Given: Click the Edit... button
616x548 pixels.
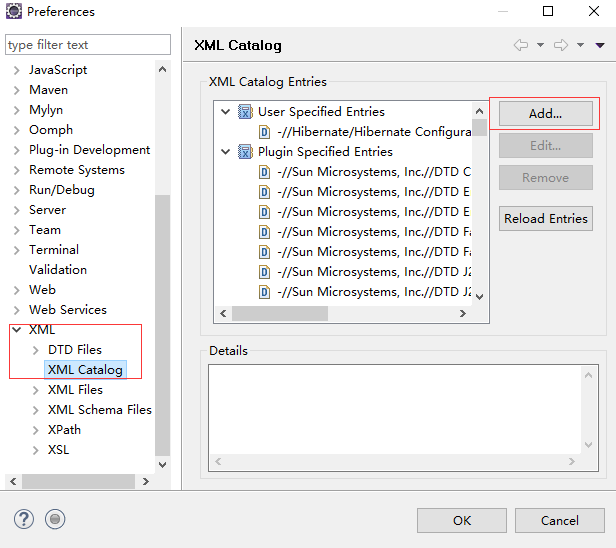Looking at the screenshot, I should click(546, 146).
